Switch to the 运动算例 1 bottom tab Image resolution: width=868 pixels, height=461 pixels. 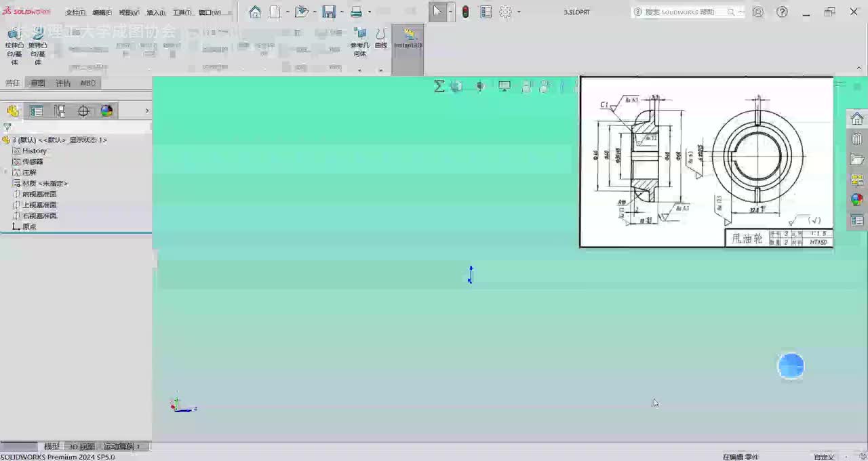pos(121,446)
